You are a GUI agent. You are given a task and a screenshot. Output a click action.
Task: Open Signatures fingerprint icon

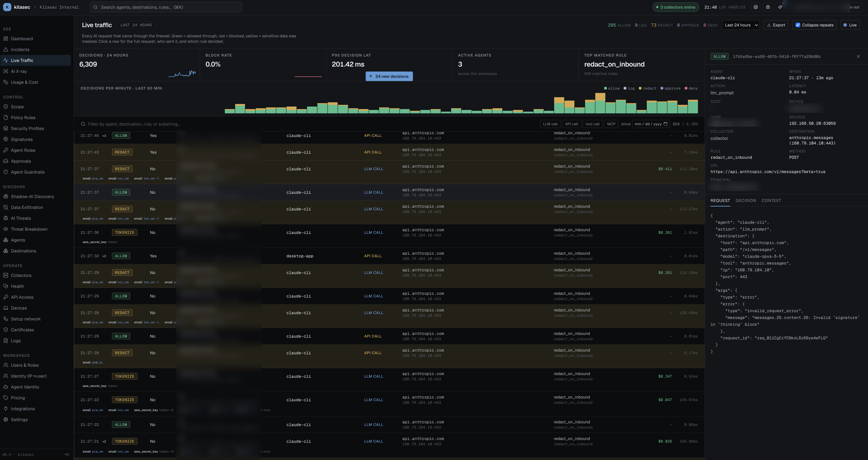[6, 139]
